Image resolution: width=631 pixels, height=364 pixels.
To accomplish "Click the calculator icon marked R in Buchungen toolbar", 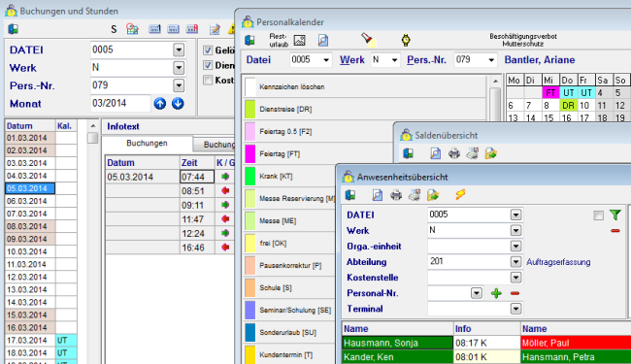I will click(192, 29).
